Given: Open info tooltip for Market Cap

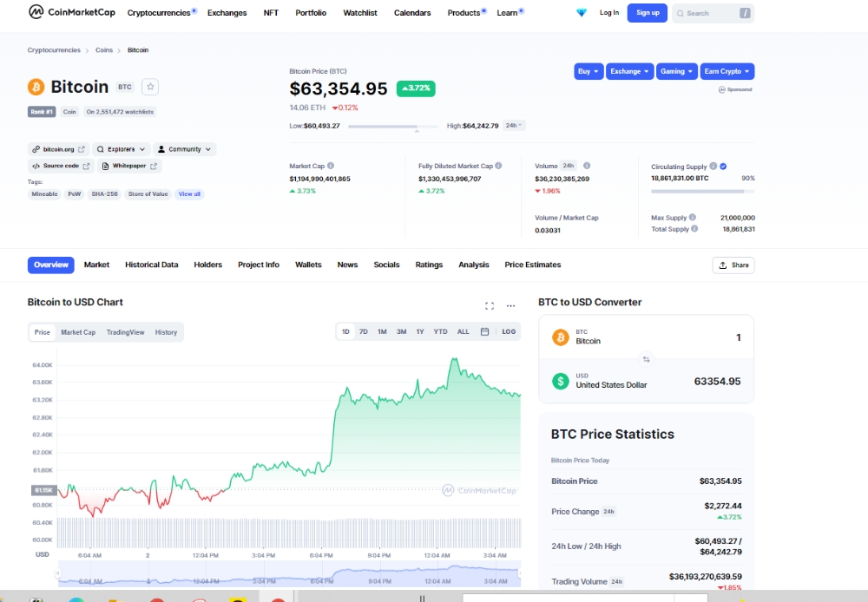Looking at the screenshot, I should point(331,166).
